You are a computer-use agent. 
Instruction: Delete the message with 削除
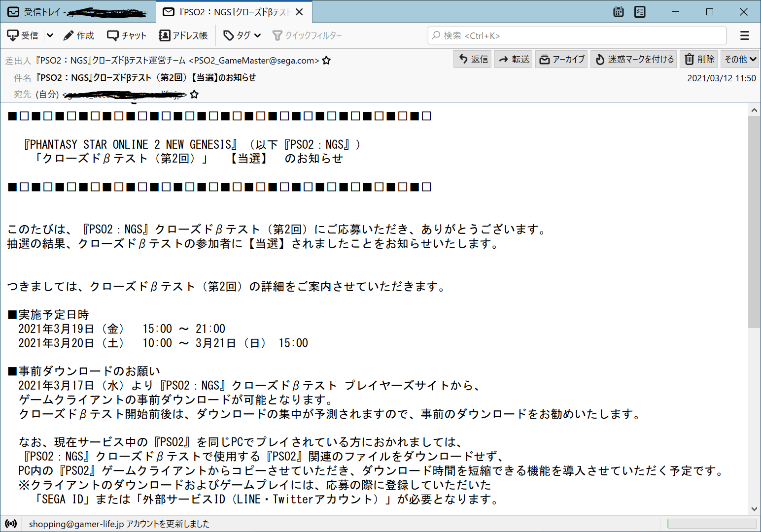[x=699, y=59]
